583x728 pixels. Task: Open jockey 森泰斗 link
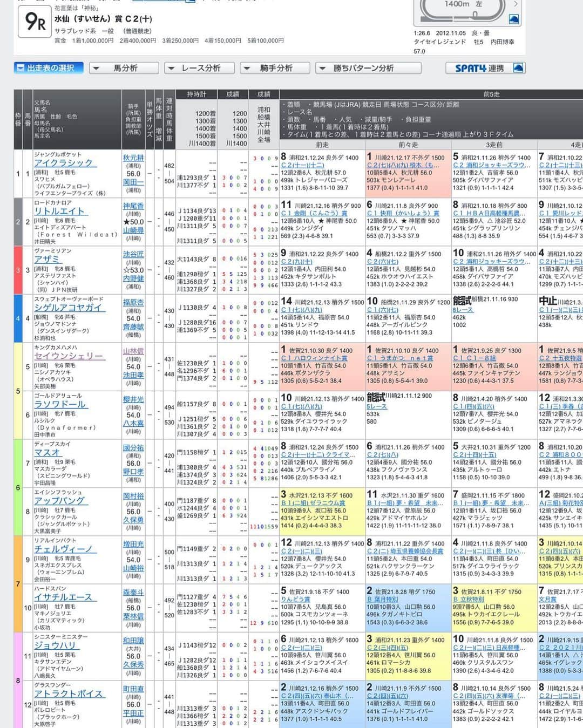tap(133, 593)
